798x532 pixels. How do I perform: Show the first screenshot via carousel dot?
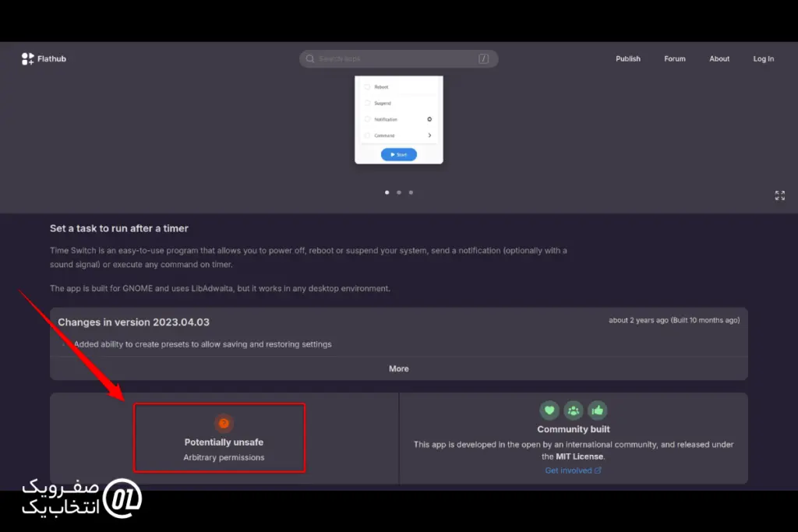(x=387, y=192)
